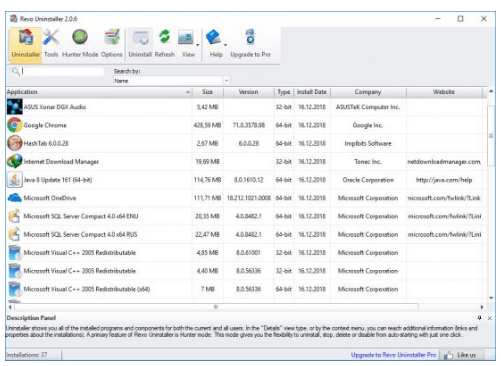Click the Visual C++ 2005 Redistributable (x64) icon
The width and height of the screenshot is (501, 366).
[15, 289]
